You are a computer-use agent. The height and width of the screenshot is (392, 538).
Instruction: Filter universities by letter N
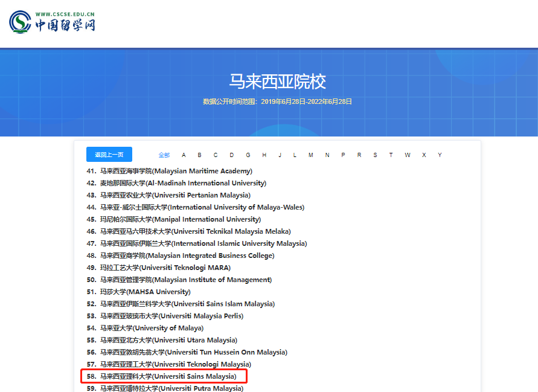pos(327,155)
